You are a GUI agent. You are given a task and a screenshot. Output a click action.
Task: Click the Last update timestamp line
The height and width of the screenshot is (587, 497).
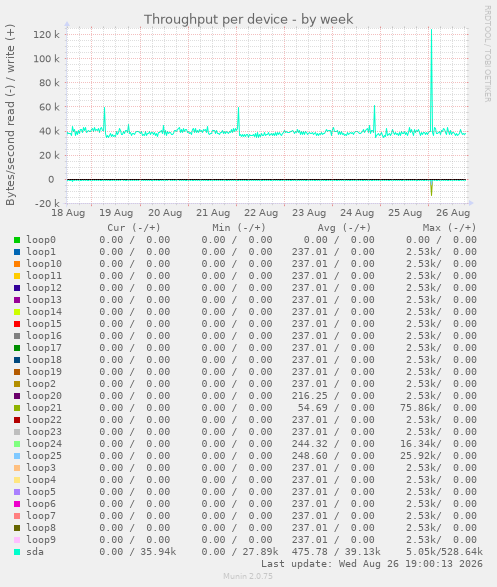[x=372, y=564]
